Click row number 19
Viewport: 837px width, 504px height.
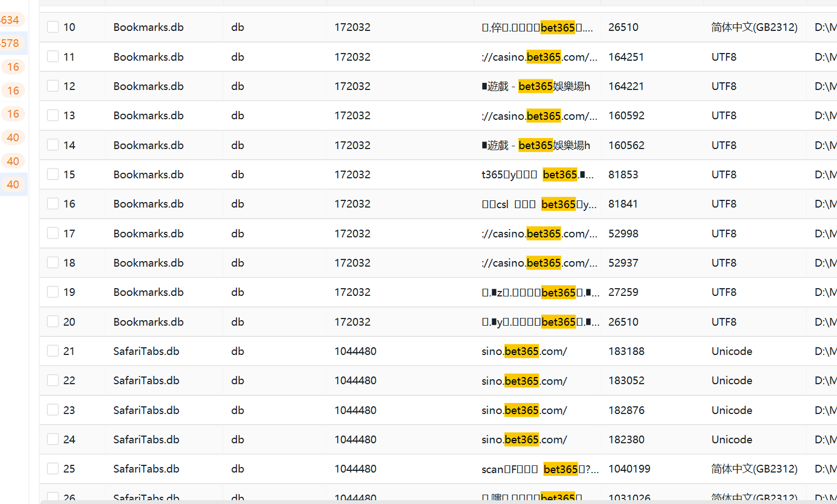pos(69,292)
